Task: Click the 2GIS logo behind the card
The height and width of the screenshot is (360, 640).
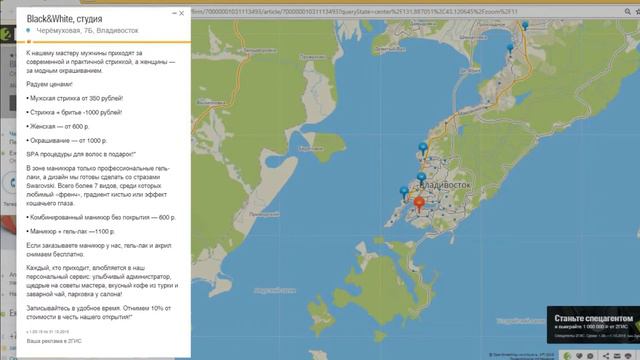Action: [x=6, y=33]
